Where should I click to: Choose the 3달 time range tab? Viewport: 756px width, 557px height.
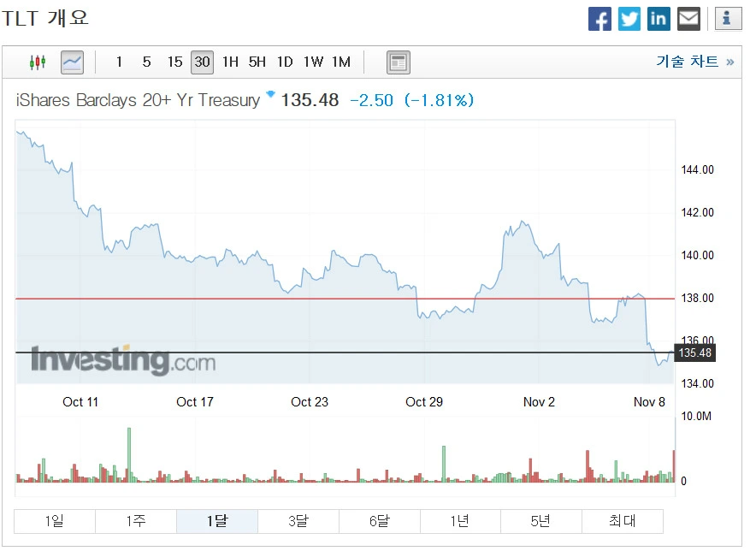(298, 521)
